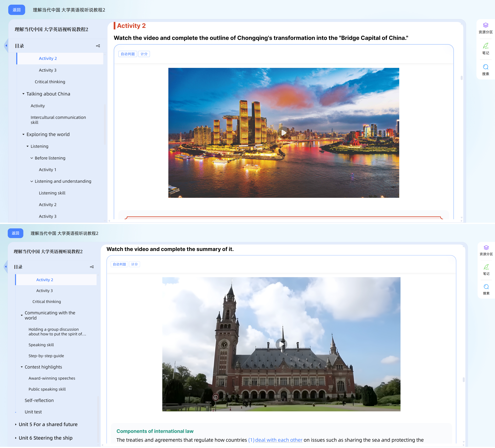Screen dimensions: 495x448
Task: Open the 搜索 search icon in the bottom screenshot
Action: pos(486,290)
